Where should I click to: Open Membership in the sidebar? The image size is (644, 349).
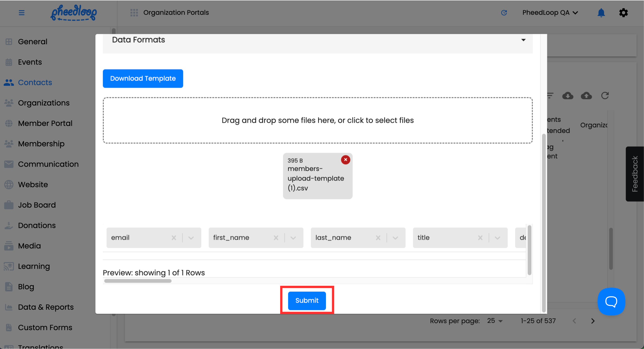tap(41, 144)
